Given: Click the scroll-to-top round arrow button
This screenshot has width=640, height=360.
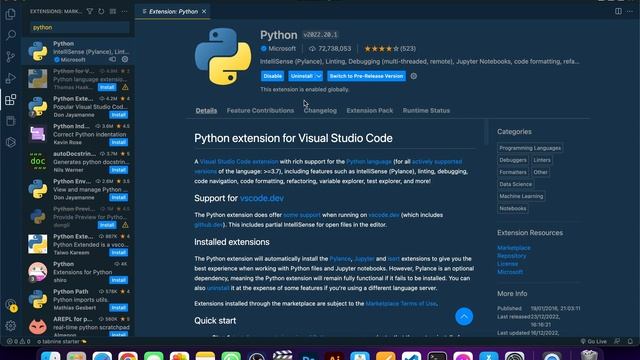Looking at the screenshot, I should tap(464, 316).
